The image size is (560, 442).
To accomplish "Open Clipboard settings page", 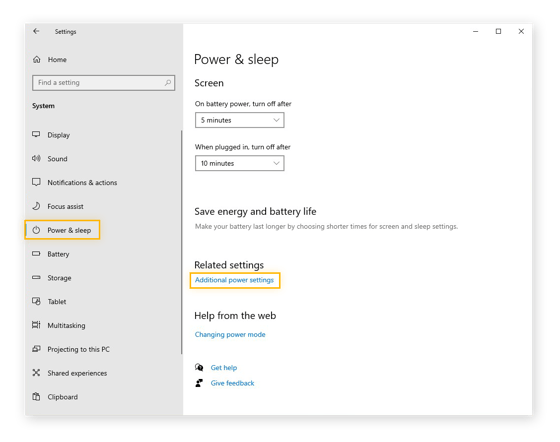I will (62, 397).
